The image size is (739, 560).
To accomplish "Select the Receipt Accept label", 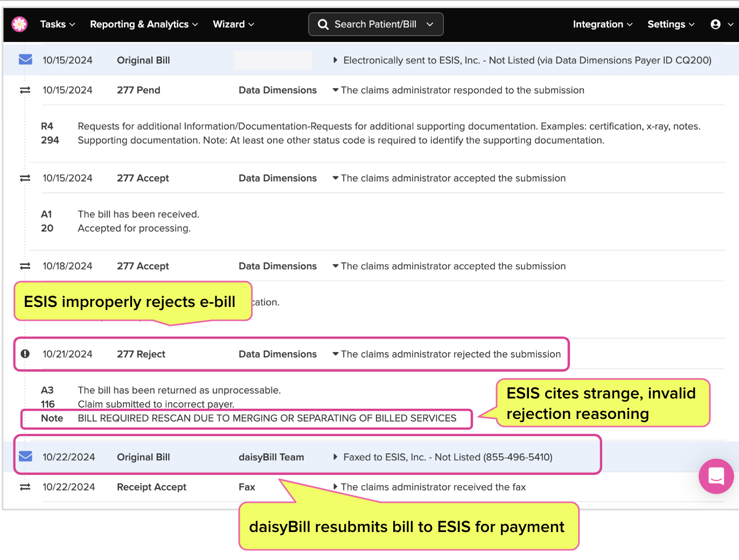I will pyautogui.click(x=151, y=487).
